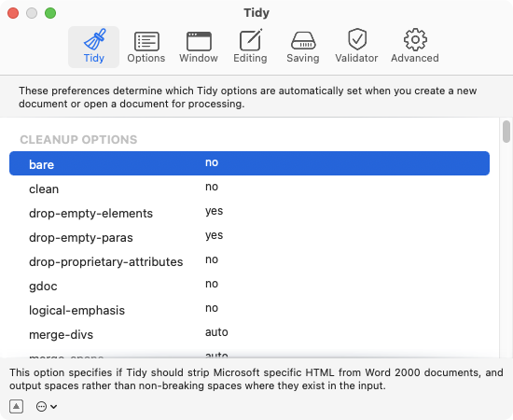Open the ellipsis actions menu at bottom
The width and height of the screenshot is (513, 420).
point(46,407)
